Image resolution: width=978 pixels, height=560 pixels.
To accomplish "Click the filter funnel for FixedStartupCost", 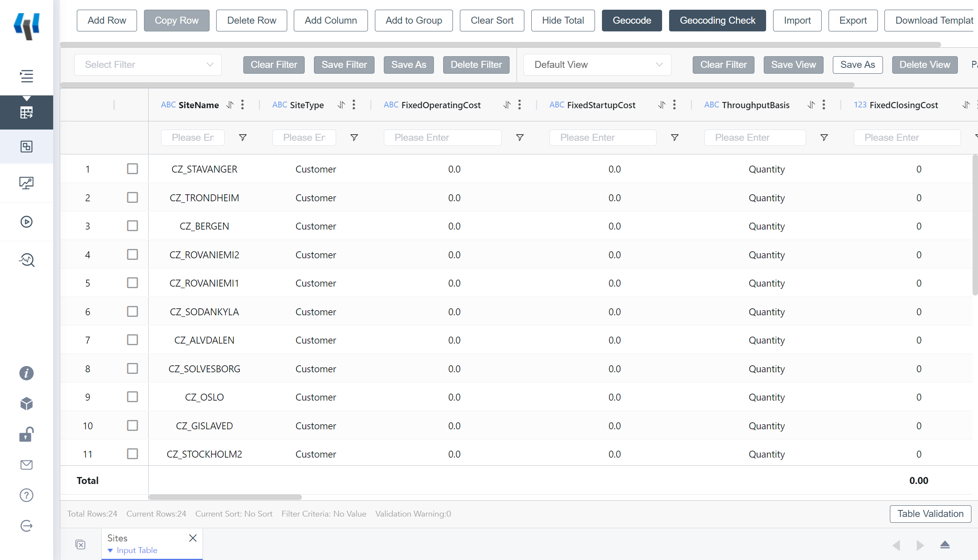I will 675,138.
